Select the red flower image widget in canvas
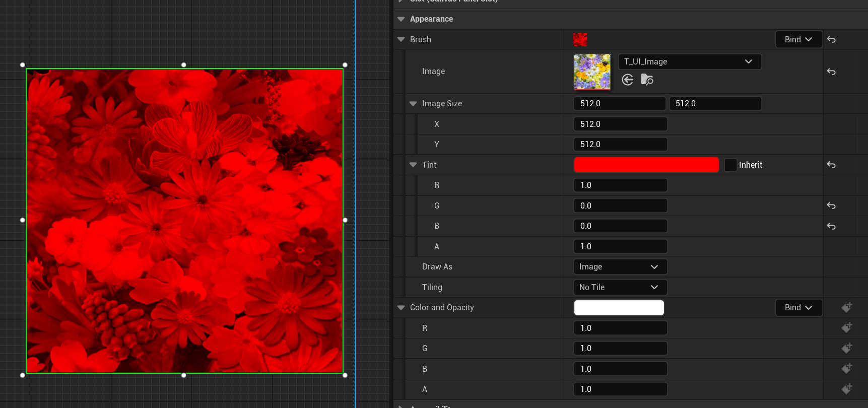The width and height of the screenshot is (868, 408). coord(184,221)
